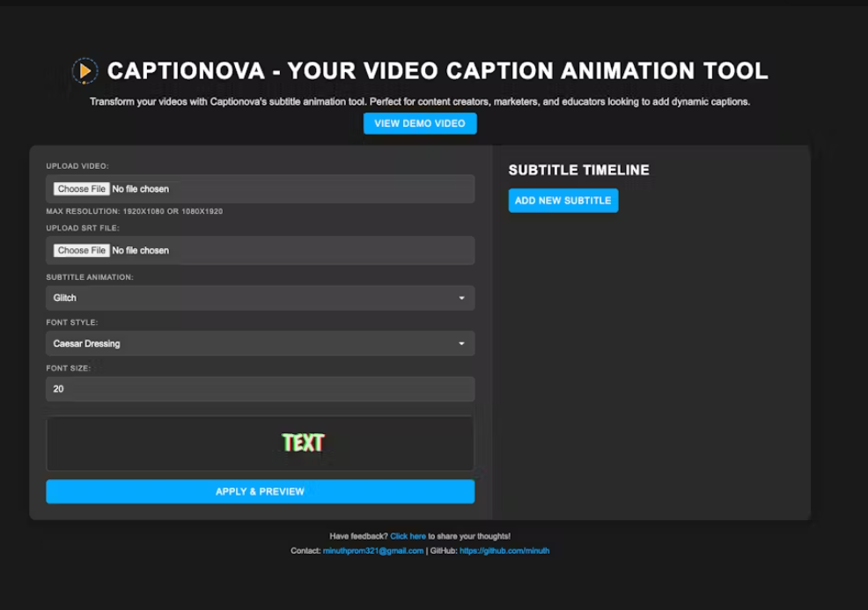Click the 'Subtitle Animation:' label
Screen dimensions: 868x610
pos(90,277)
